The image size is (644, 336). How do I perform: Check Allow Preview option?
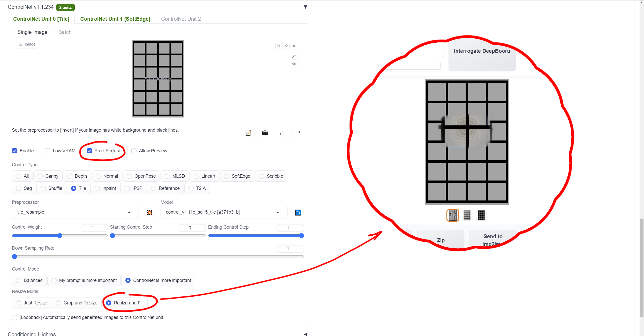[134, 151]
